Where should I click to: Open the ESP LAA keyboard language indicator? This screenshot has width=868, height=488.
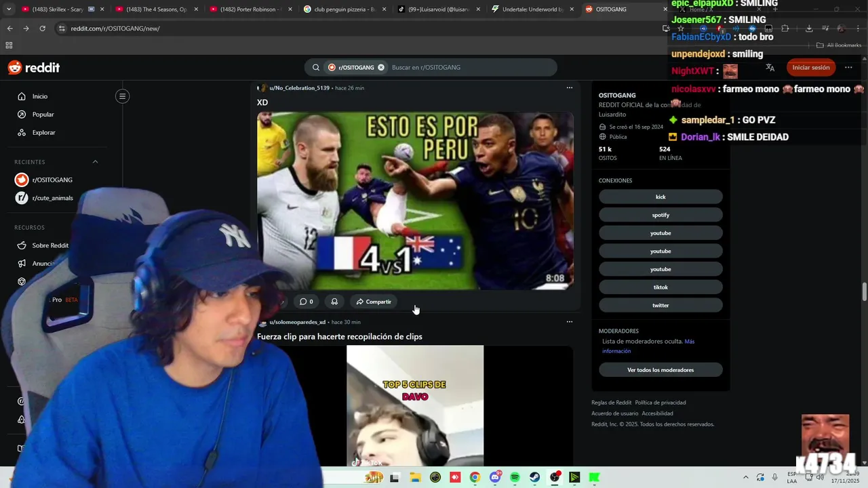click(792, 477)
